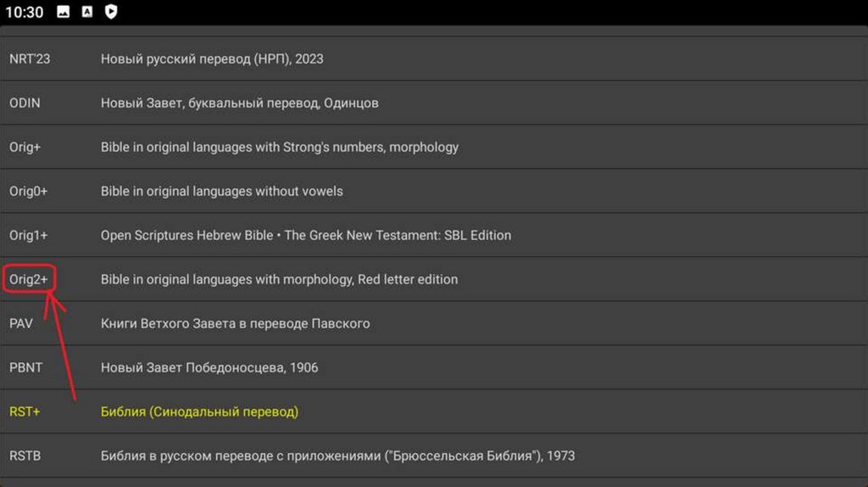
Task: Choose the PAV module abbreviation
Action: (x=20, y=323)
